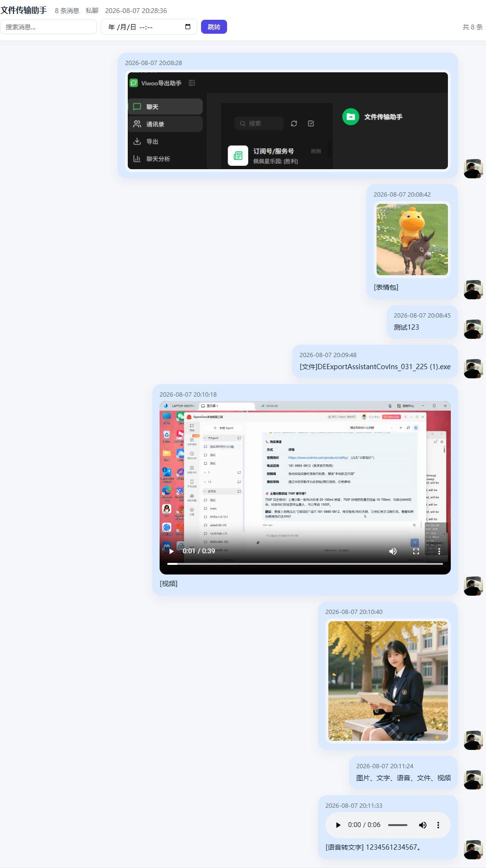The height and width of the screenshot is (868, 486).
Task: Click the 测试123 message text
Action: pyautogui.click(x=406, y=327)
